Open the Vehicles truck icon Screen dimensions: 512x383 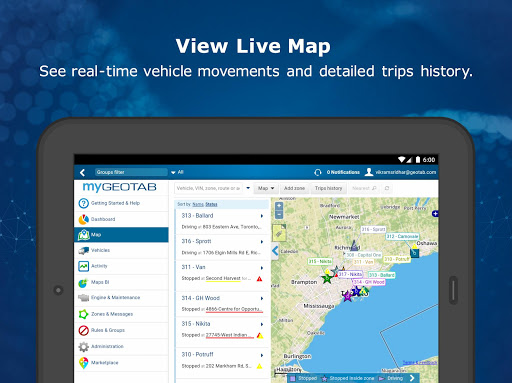tap(83, 250)
